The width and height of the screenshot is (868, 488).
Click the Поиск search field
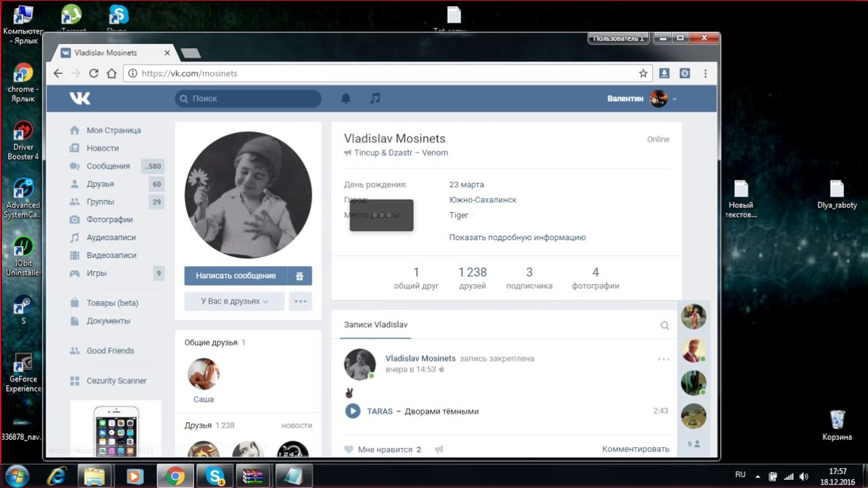tap(248, 98)
